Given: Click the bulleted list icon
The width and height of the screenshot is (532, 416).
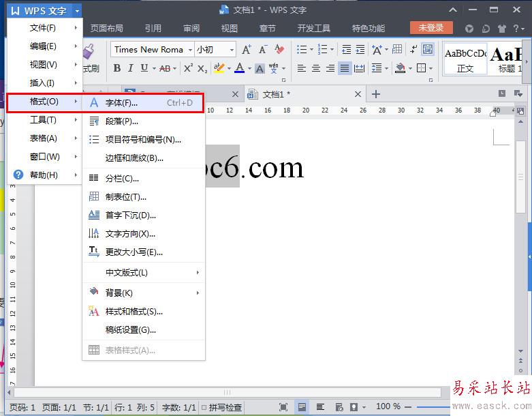Looking at the screenshot, I should click(302, 50).
